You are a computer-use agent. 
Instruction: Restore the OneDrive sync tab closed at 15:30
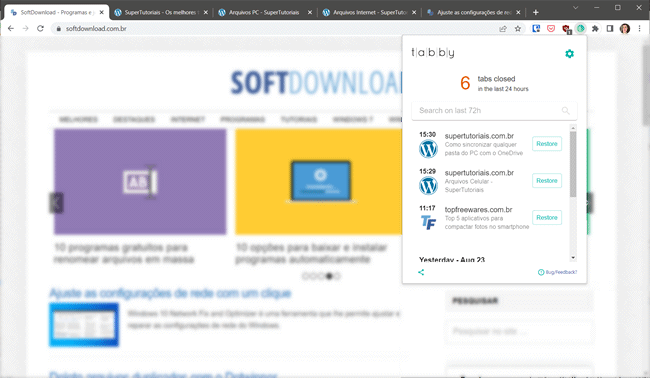pyautogui.click(x=547, y=144)
